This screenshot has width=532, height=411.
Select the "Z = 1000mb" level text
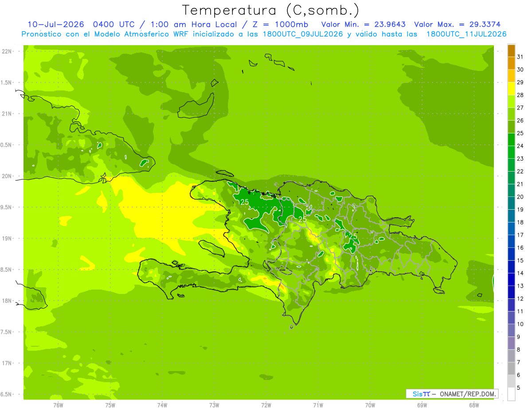(x=280, y=24)
